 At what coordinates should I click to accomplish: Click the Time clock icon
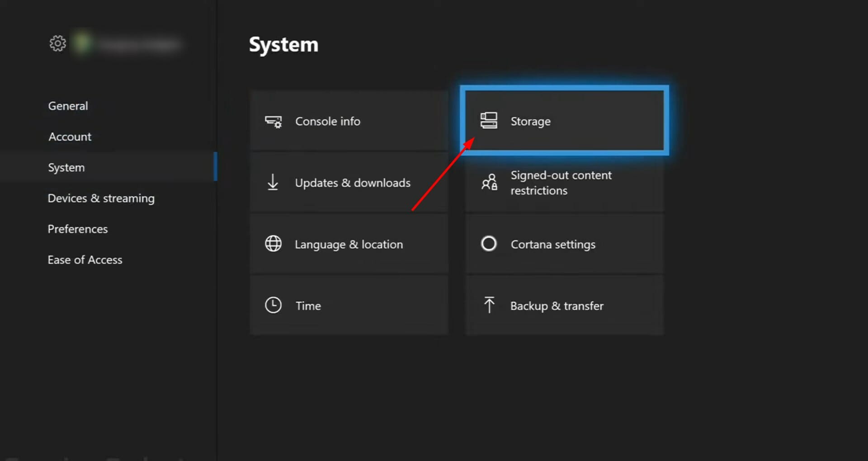pyautogui.click(x=273, y=305)
